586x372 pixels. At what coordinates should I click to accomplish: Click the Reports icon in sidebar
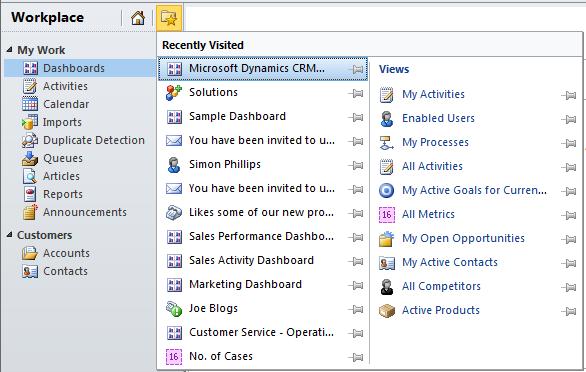30,194
